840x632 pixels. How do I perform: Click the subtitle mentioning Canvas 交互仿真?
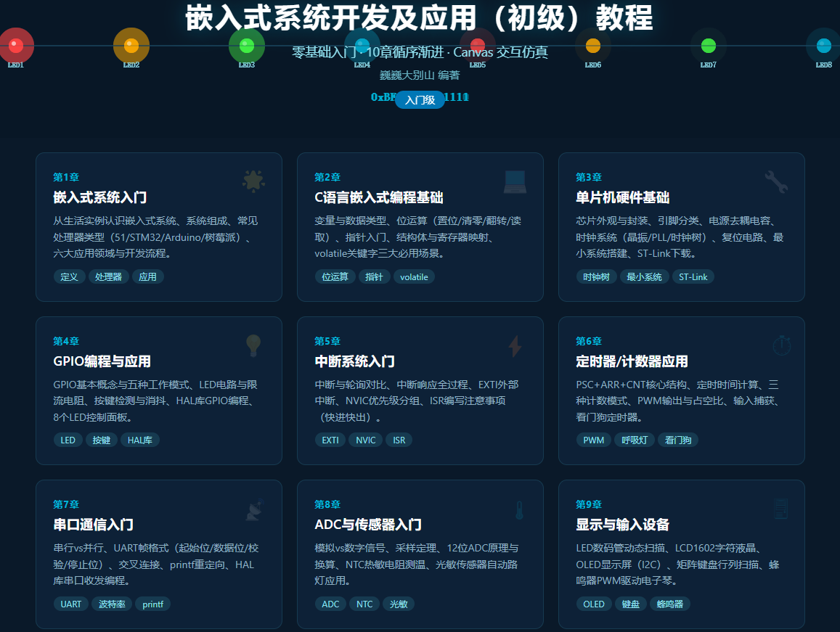pos(420,52)
